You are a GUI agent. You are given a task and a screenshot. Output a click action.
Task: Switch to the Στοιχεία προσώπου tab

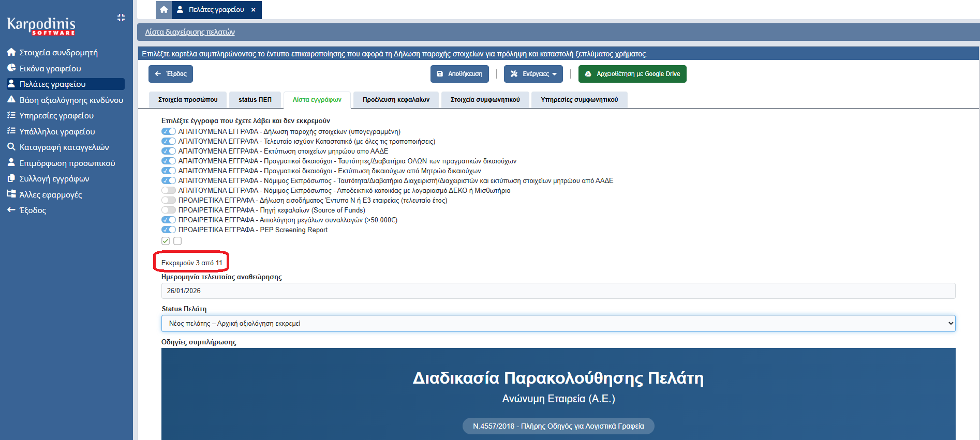[x=188, y=100]
